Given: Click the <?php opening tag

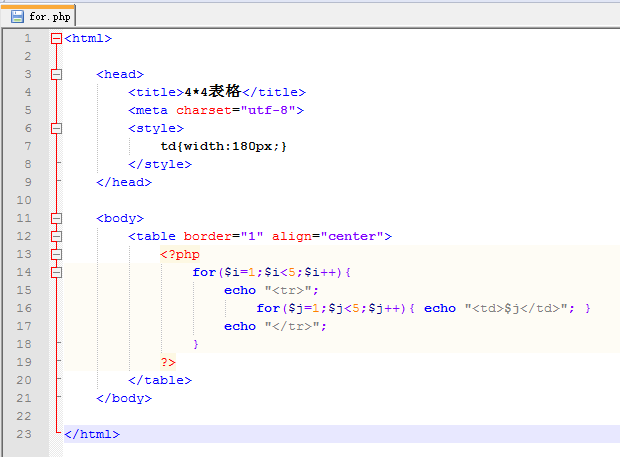Looking at the screenshot, I should click(x=180, y=254).
